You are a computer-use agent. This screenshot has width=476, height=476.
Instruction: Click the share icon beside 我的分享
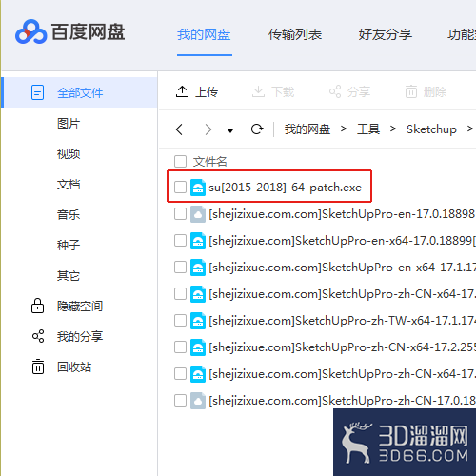(x=38, y=336)
